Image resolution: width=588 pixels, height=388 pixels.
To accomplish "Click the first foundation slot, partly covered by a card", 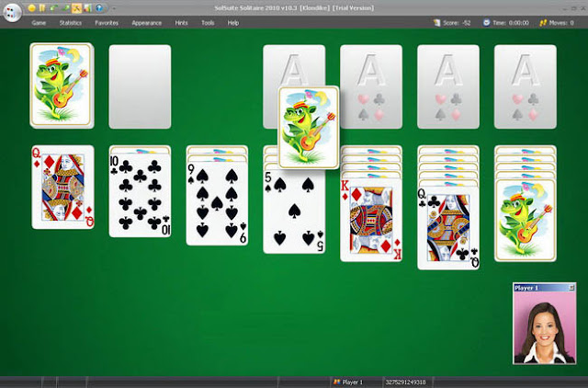I will (294, 65).
